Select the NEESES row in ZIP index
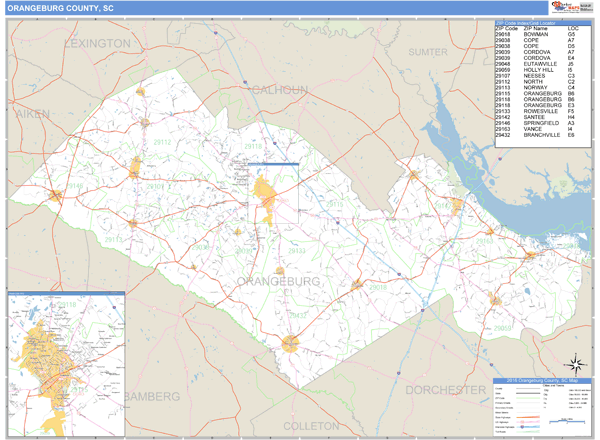Screen dimensions: 600x440 (535, 76)
